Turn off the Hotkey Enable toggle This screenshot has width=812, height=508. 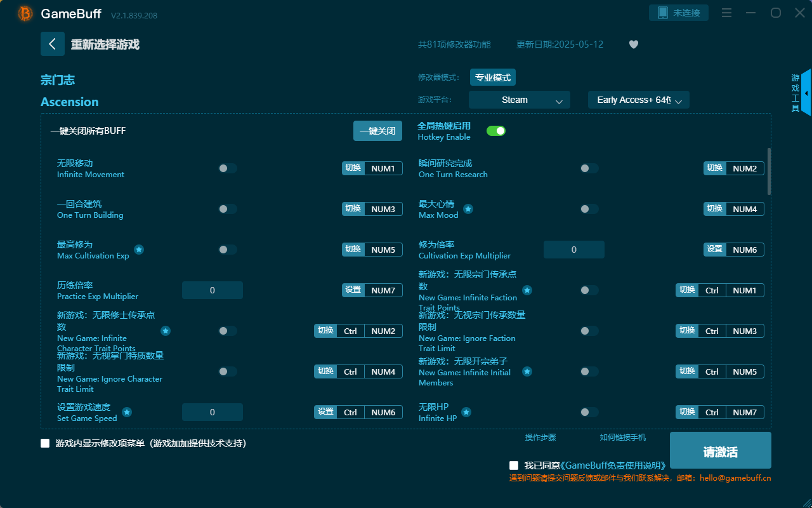click(496, 130)
